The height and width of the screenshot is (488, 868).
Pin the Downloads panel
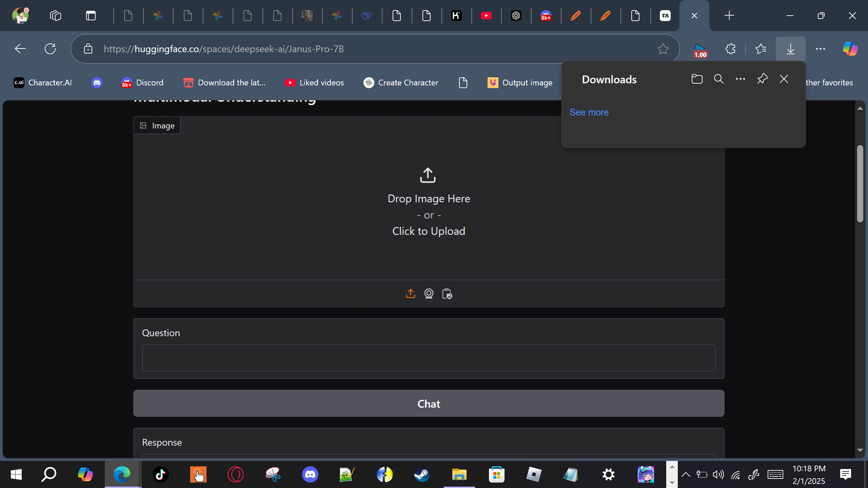tap(762, 79)
